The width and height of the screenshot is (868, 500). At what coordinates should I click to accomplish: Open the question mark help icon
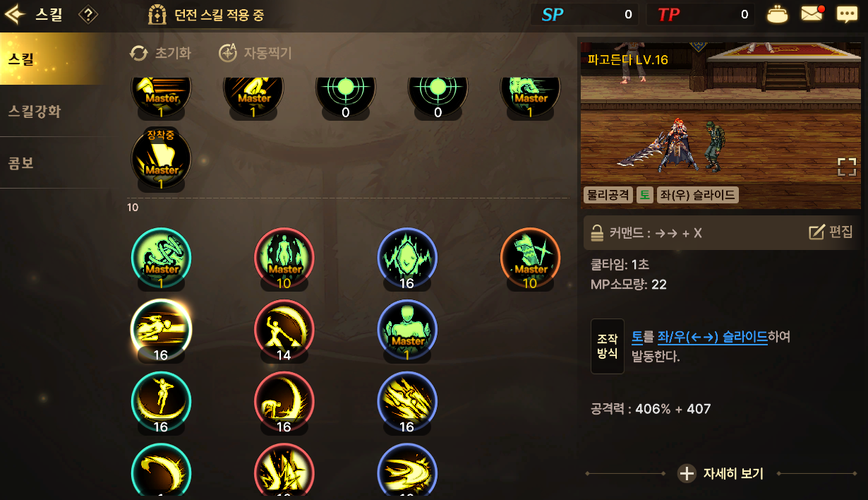(88, 14)
